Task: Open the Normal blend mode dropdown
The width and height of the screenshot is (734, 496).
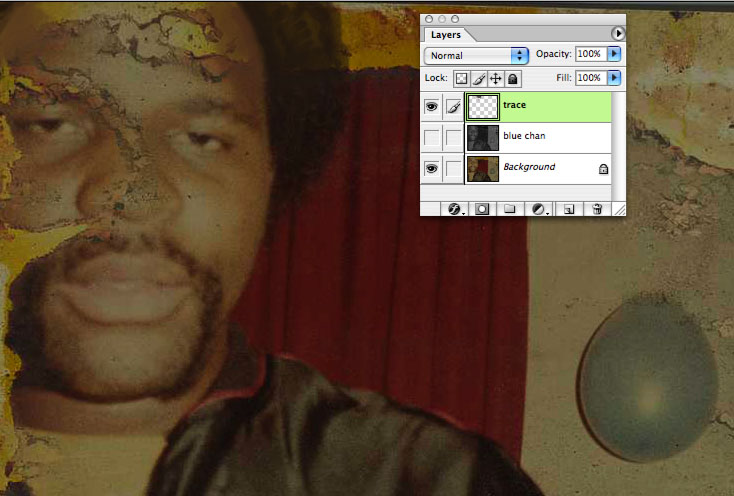Action: pos(476,56)
